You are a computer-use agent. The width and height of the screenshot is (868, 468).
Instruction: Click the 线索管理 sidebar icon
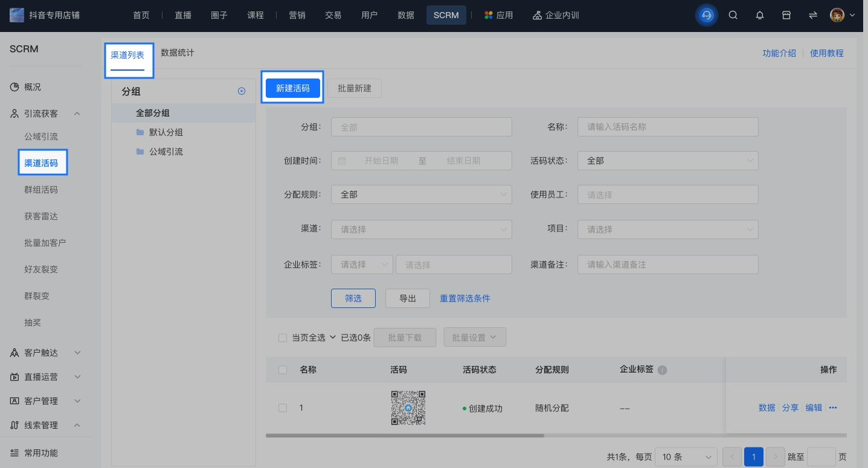[x=14, y=425]
